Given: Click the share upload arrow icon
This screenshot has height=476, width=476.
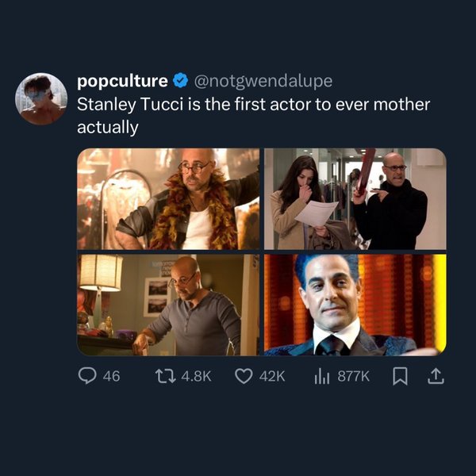Looking at the screenshot, I should coord(435,377).
